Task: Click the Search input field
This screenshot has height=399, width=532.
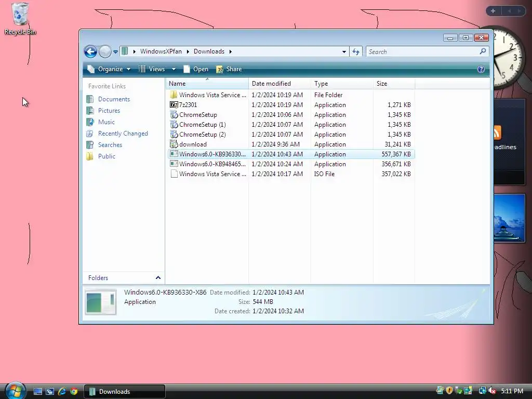Action: click(x=422, y=51)
